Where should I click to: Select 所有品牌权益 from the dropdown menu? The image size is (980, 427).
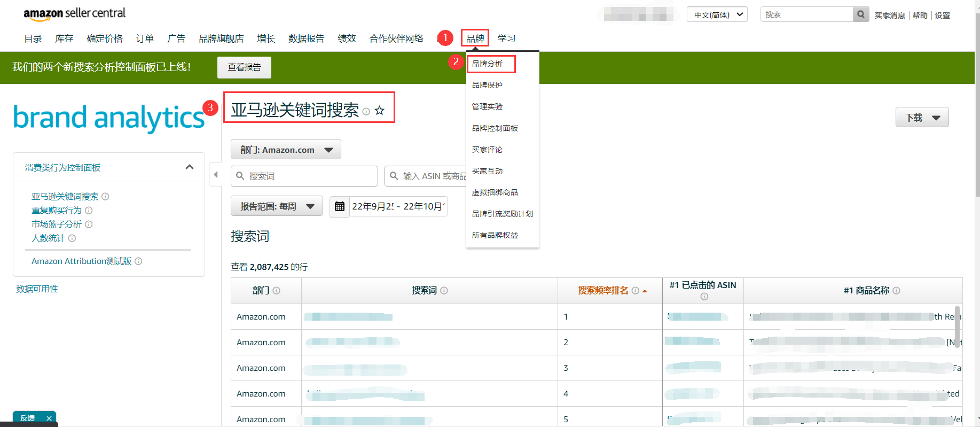point(495,235)
